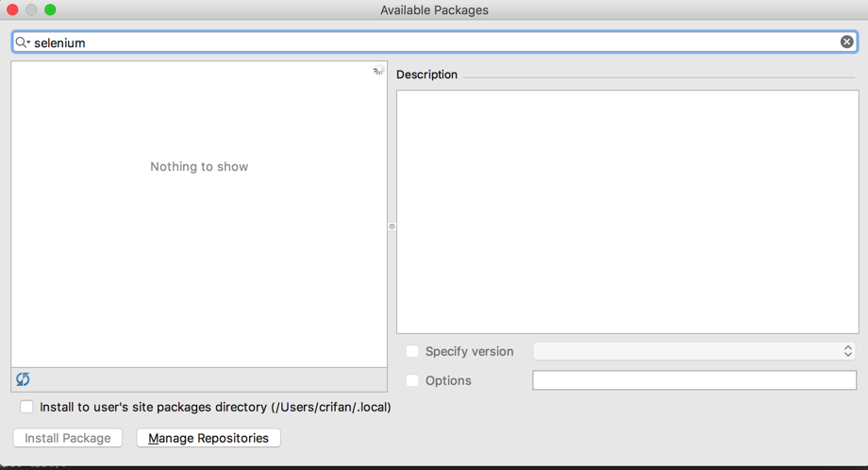Click the search magnifier history icon

point(22,42)
